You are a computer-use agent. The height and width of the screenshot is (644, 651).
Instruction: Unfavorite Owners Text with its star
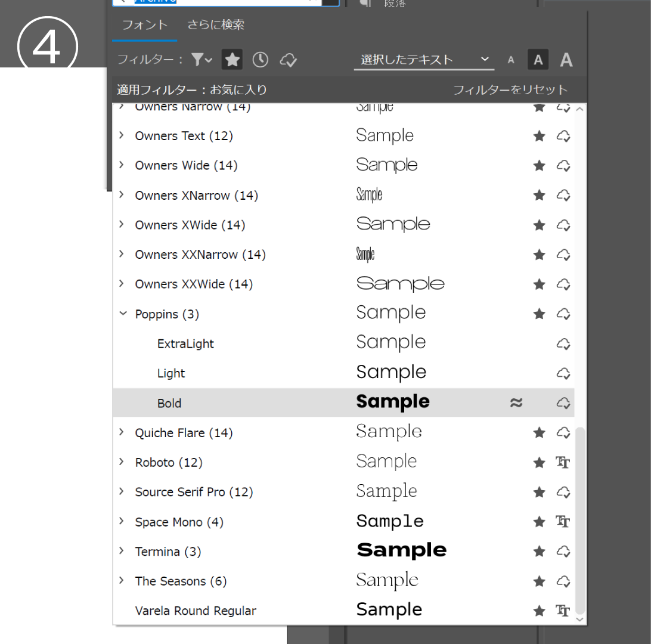point(540,136)
